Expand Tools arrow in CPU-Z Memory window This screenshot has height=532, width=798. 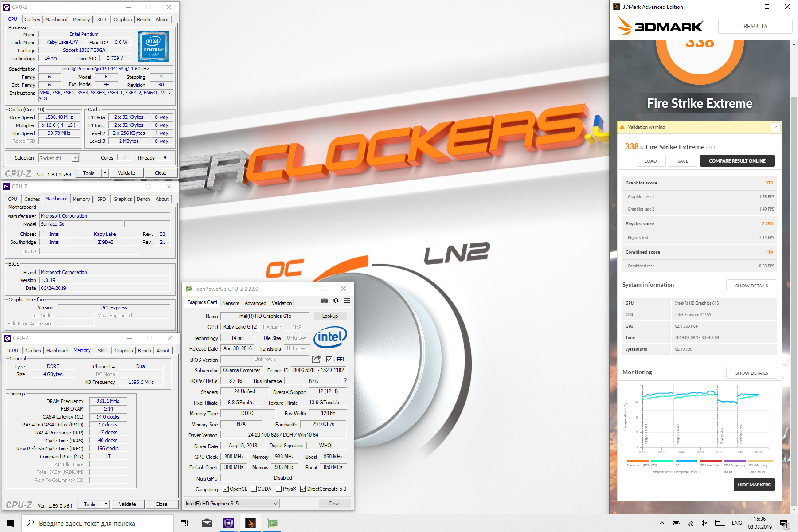point(106,504)
